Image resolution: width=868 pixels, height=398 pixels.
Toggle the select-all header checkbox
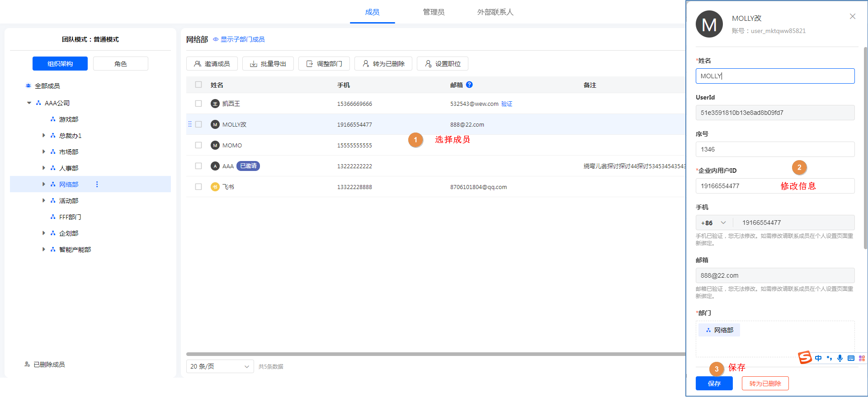pos(198,85)
